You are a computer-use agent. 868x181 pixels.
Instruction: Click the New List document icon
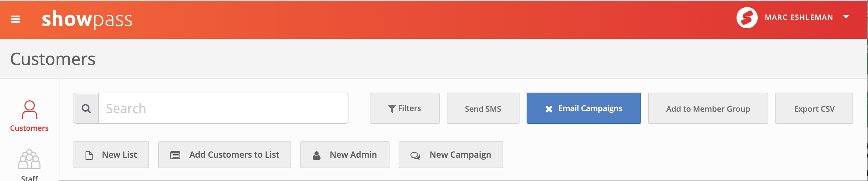pyautogui.click(x=89, y=155)
